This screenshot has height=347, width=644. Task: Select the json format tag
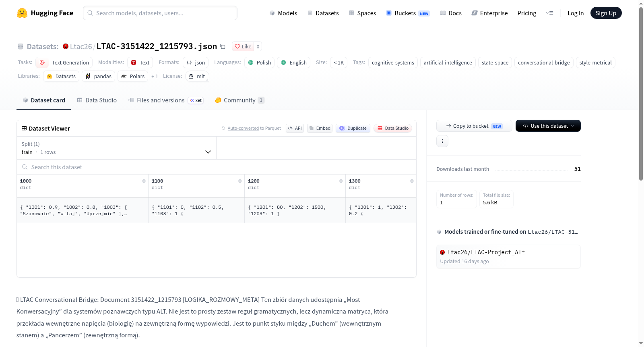tap(196, 62)
